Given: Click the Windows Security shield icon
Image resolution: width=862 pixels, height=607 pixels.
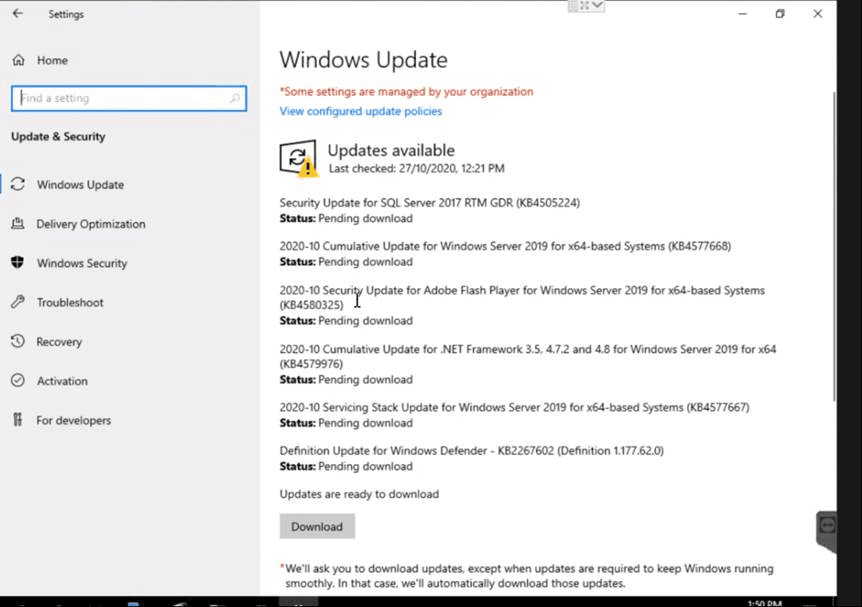Looking at the screenshot, I should (x=18, y=262).
